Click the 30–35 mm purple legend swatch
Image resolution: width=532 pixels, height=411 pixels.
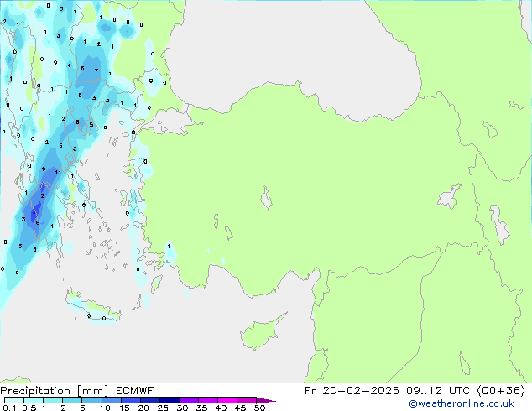tap(188, 400)
